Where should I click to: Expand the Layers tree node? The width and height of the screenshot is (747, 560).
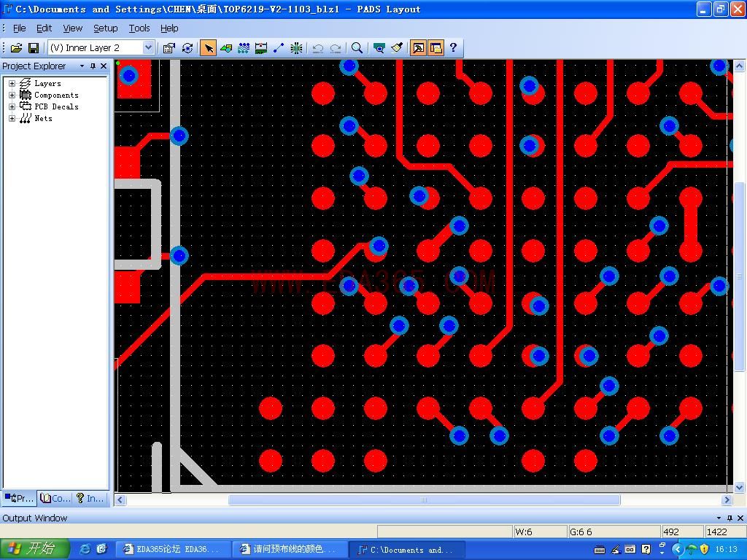tap(12, 83)
